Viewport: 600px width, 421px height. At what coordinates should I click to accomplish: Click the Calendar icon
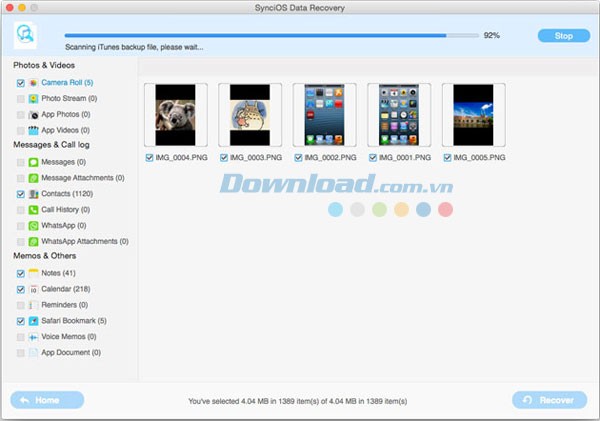(x=34, y=289)
